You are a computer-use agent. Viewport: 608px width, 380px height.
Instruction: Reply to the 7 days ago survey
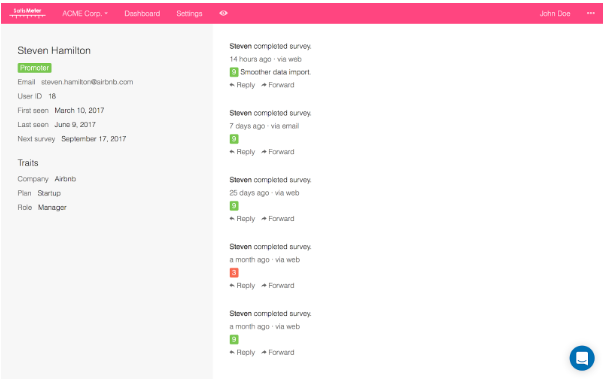[x=242, y=152]
